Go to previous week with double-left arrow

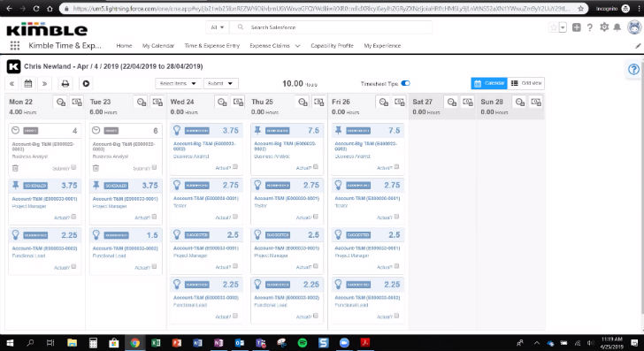11,84
